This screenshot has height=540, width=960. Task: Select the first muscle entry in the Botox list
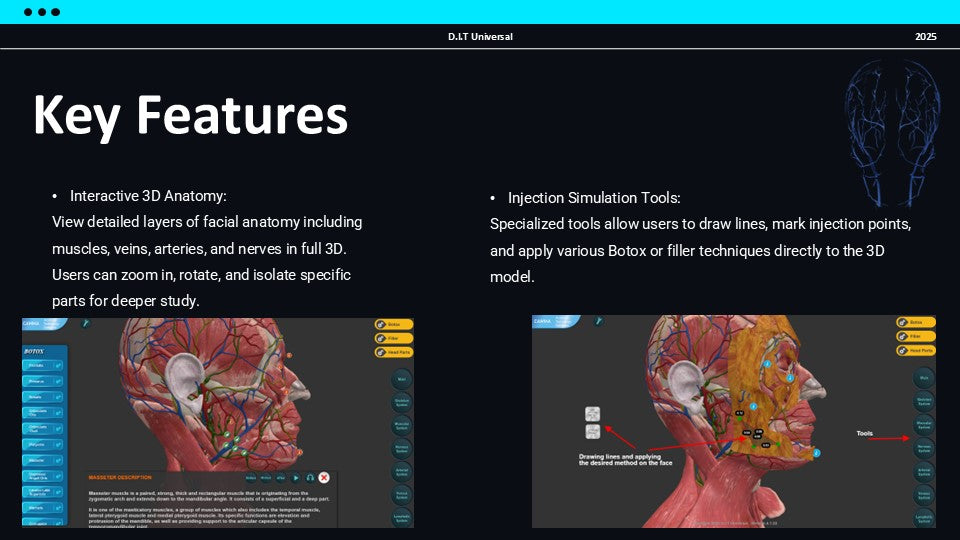pyautogui.click(x=42, y=366)
